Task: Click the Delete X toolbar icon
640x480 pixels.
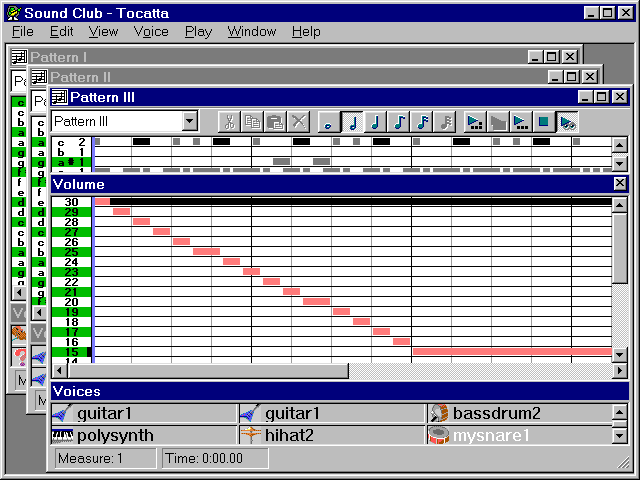Action: click(299, 122)
